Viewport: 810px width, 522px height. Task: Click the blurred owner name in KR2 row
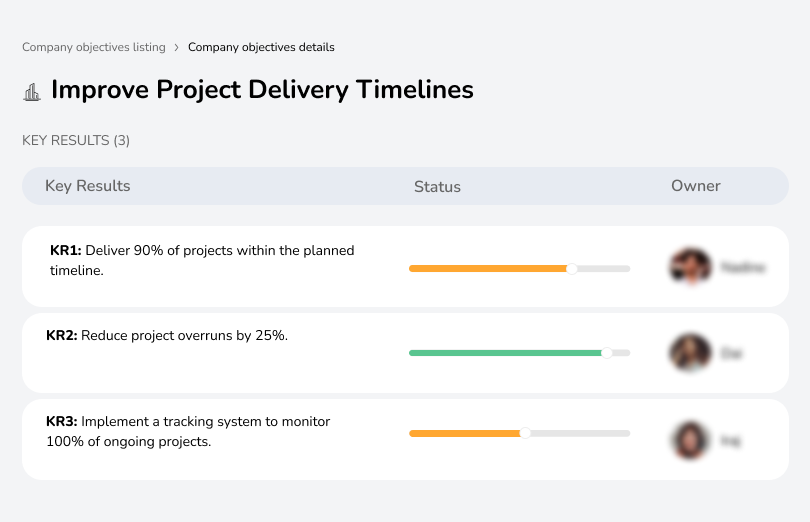click(x=731, y=354)
